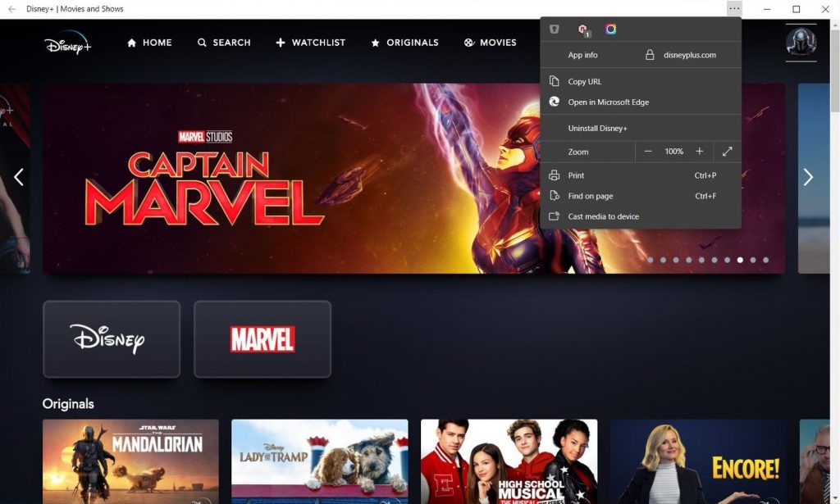The height and width of the screenshot is (504, 840).
Task: Advance the carousel with the right chevron
Action: click(x=809, y=176)
